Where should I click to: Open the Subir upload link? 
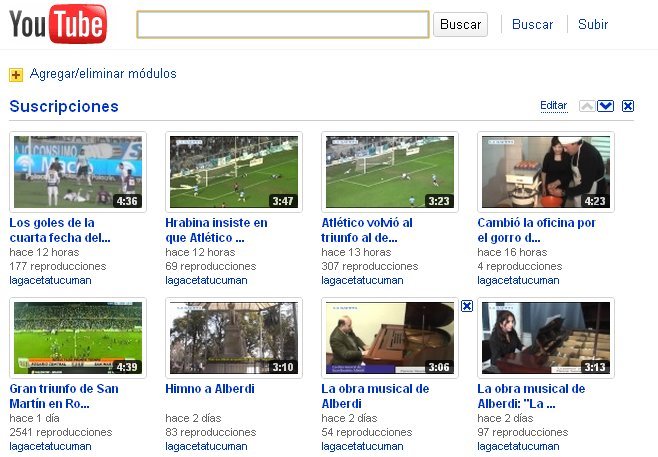593,24
